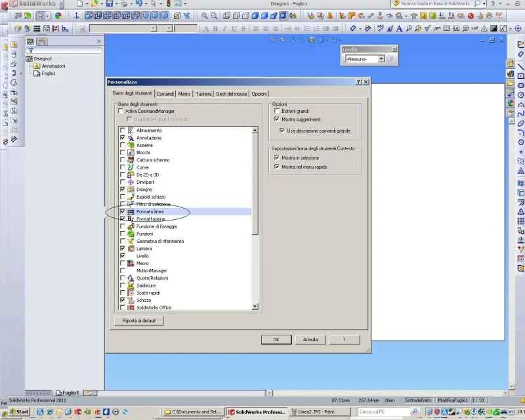Image resolution: width=525 pixels, height=420 pixels.
Task: Click the ? help button beside Annulla
Action: [345, 340]
